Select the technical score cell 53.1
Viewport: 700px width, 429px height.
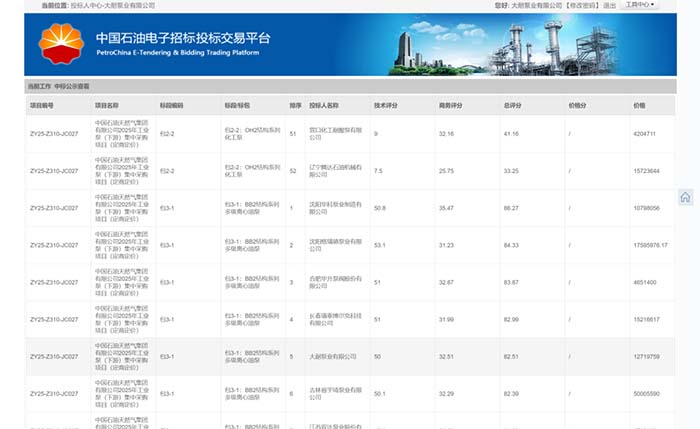click(x=380, y=245)
